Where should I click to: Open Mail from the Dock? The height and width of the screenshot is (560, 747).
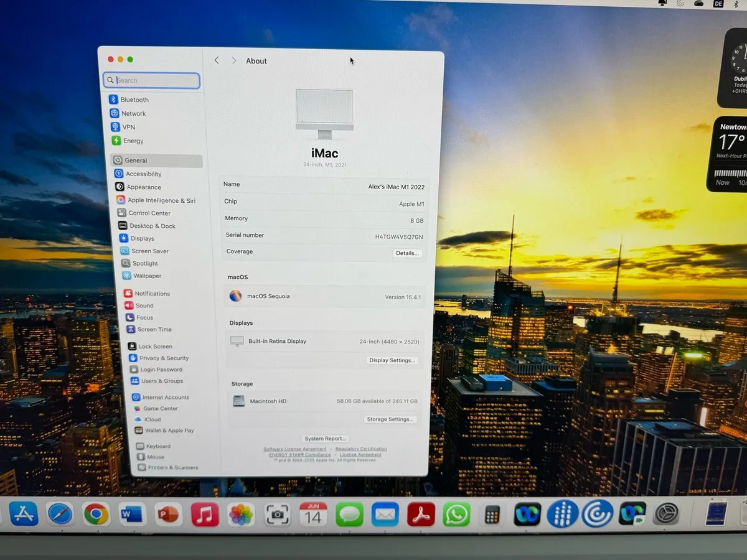pyautogui.click(x=385, y=515)
